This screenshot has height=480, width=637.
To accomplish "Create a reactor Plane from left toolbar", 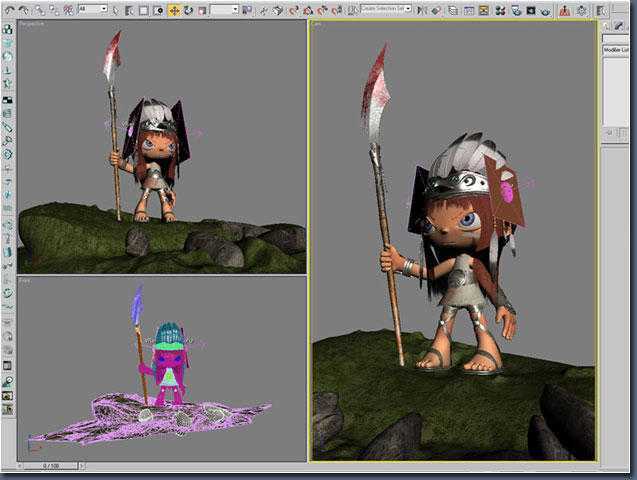I will coord(8,100).
